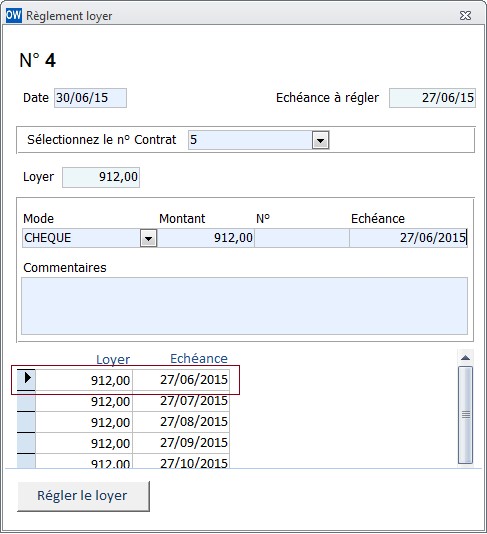Click the OW application icon in title bar
Screen dimensions: 487x534
(14, 16)
